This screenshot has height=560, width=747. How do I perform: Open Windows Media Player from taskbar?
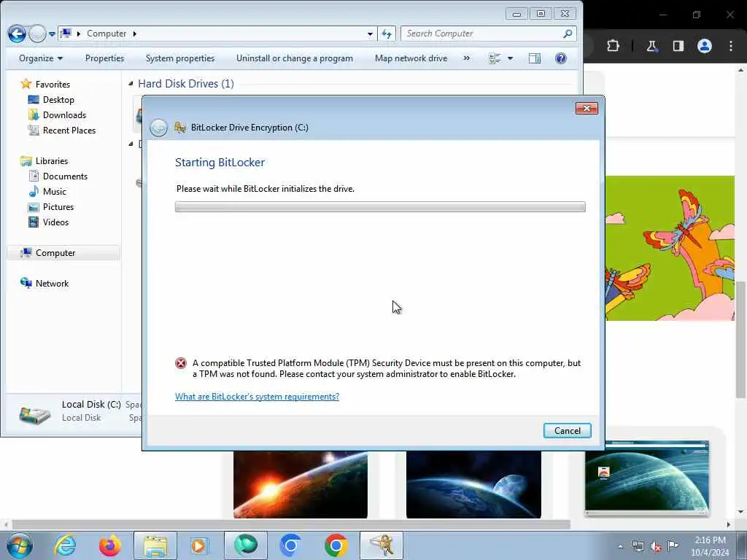(x=200, y=545)
